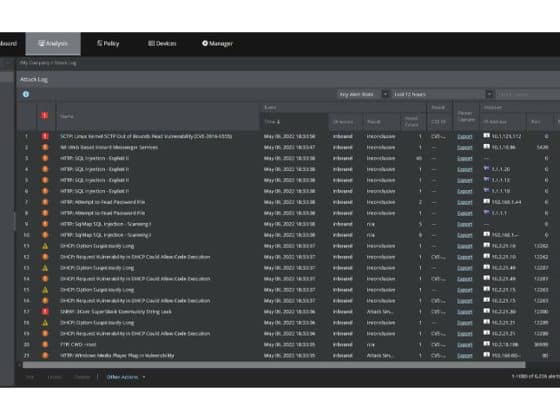Click Export link in row 21
The image size is (560, 420).
pyautogui.click(x=465, y=356)
